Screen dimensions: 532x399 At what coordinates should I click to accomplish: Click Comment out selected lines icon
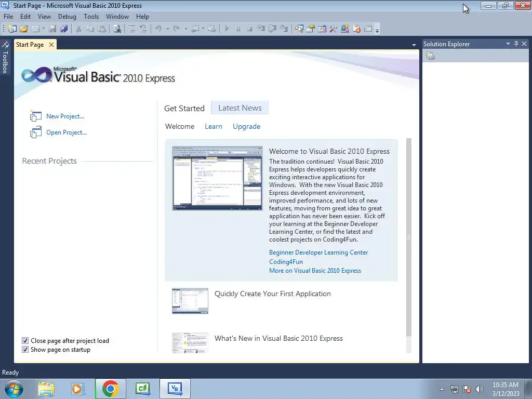pyautogui.click(x=131, y=29)
